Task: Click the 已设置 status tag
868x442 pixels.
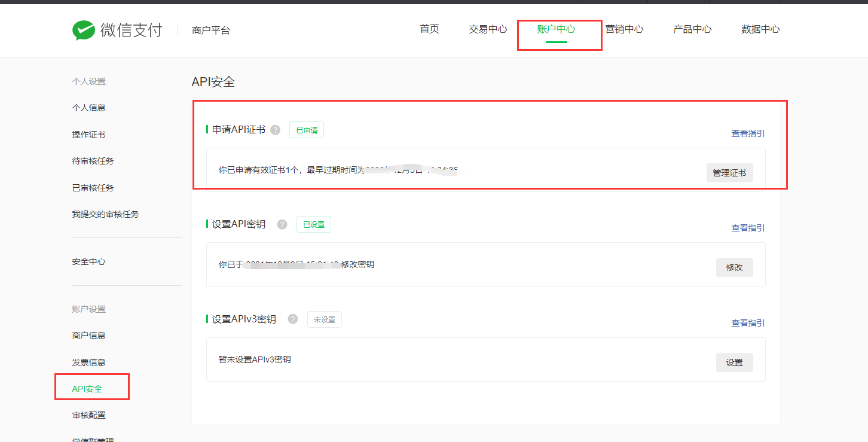Action: (x=313, y=224)
